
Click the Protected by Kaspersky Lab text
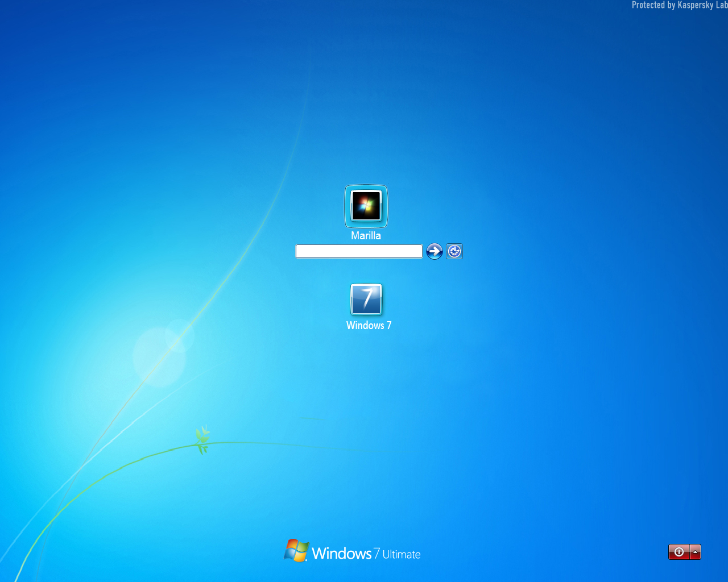point(679,5)
